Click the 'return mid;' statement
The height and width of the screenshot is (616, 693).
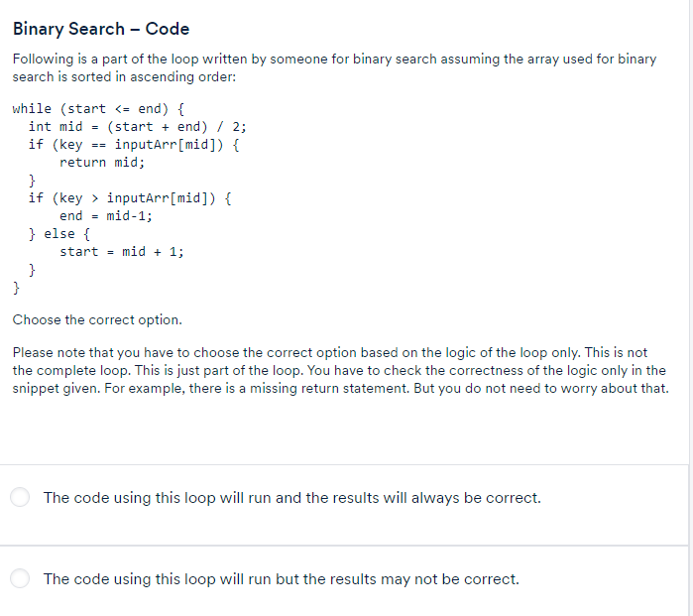pos(102,163)
